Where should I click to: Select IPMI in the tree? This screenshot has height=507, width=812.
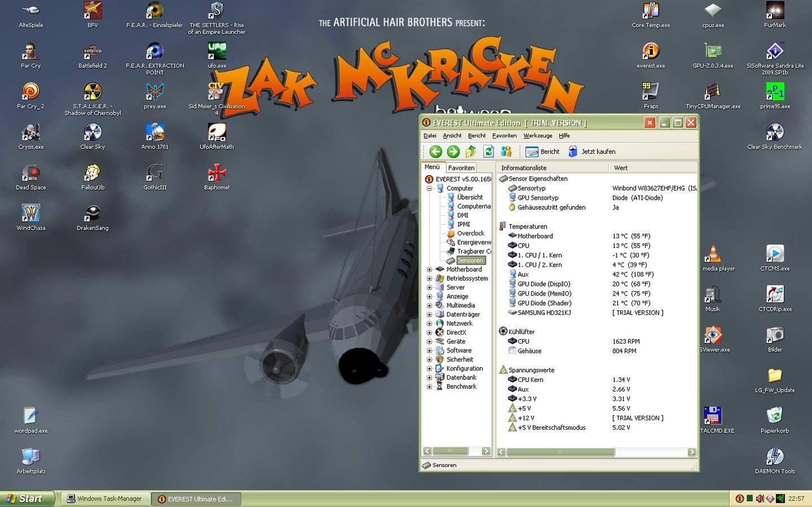464,224
